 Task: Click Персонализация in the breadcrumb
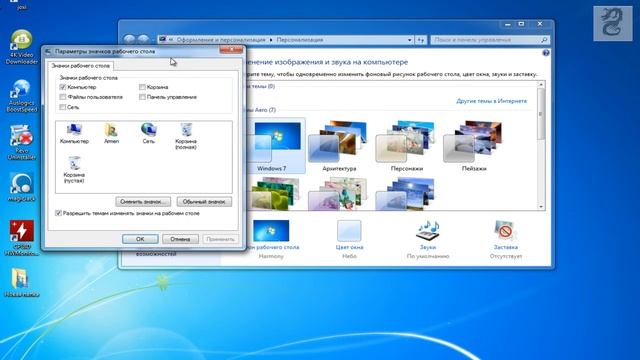(x=300, y=40)
